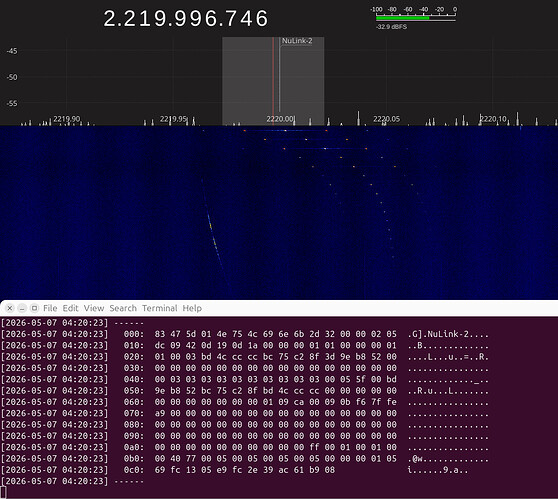Open the Edit menu in terminal

(70, 308)
